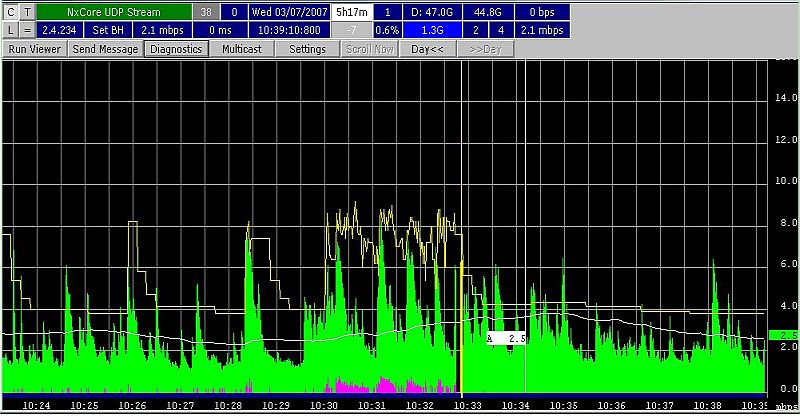
Task: Click the 8.0 y-axis label
Action: tap(789, 223)
